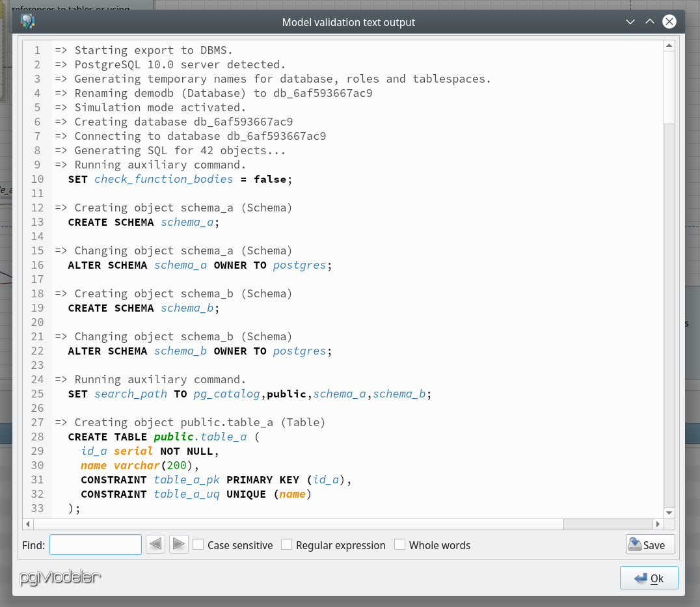
Task: Click the horizontal scrollbar left arrow
Action: [x=27, y=524]
